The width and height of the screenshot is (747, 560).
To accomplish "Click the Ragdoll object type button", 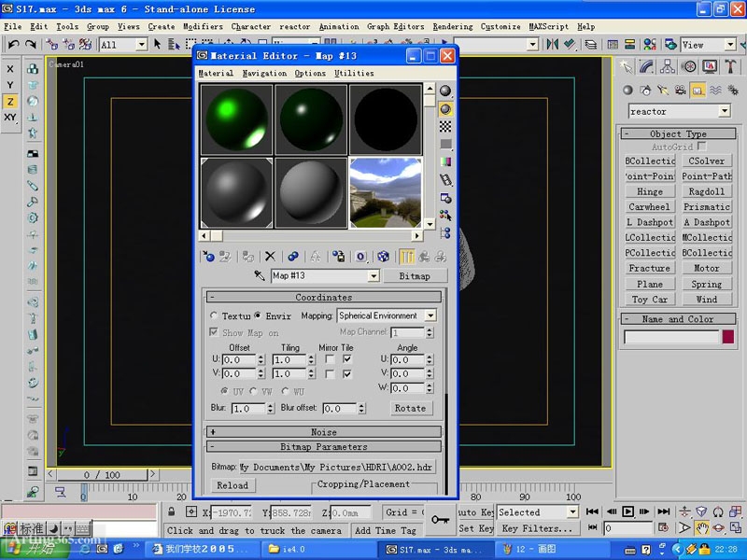I will click(707, 191).
